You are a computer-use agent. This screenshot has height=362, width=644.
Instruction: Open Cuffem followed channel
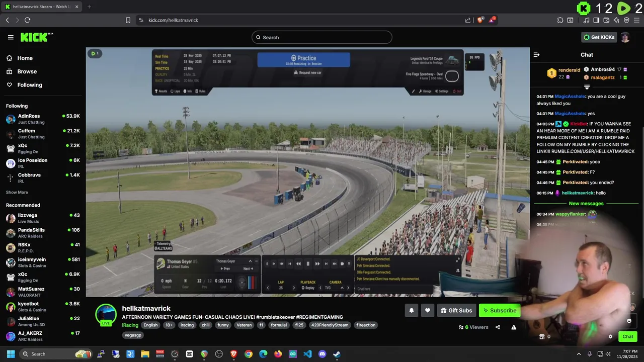pyautogui.click(x=43, y=134)
